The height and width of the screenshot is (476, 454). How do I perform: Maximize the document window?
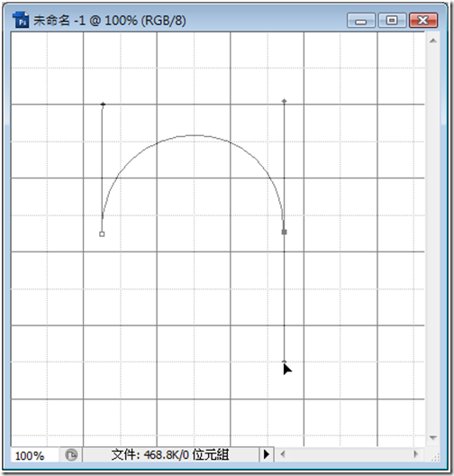tap(392, 21)
